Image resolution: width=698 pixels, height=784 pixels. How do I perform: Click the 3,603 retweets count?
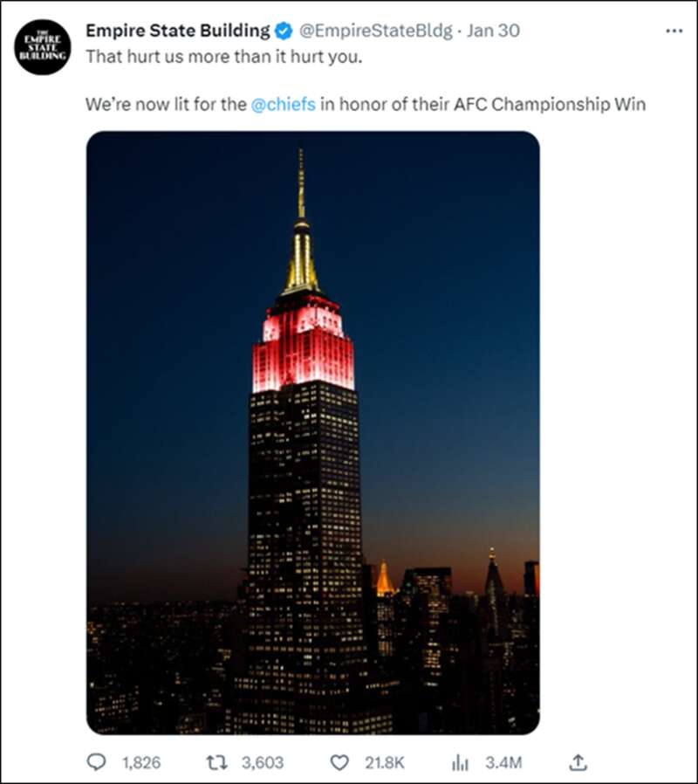[x=263, y=762]
